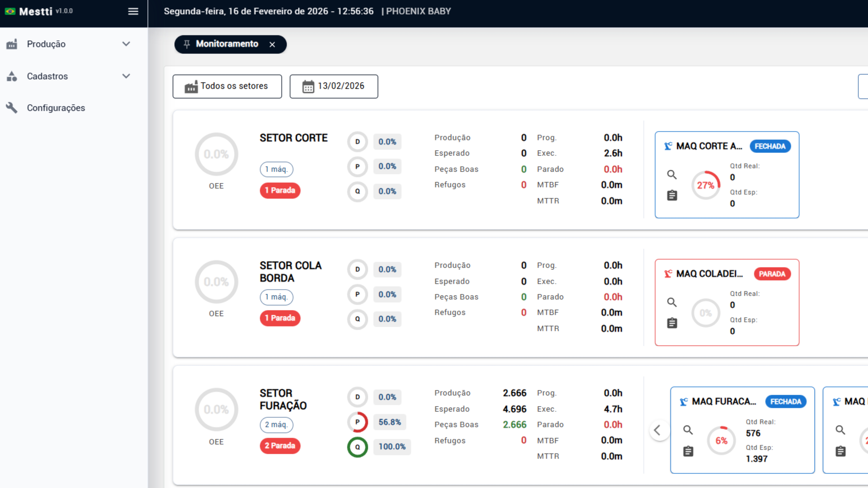The width and height of the screenshot is (868, 488).
Task: Click the 100.0% quality value
Action: tap(392, 447)
